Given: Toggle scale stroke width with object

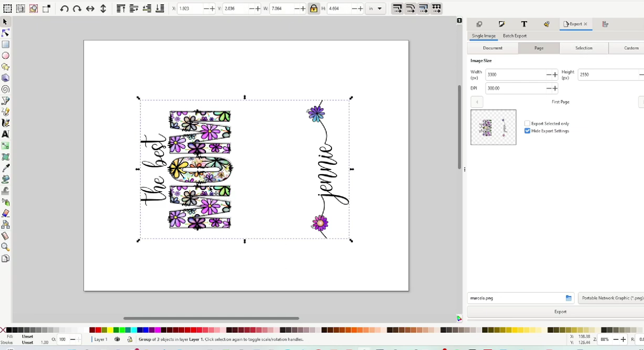Looking at the screenshot, I should tap(397, 8).
